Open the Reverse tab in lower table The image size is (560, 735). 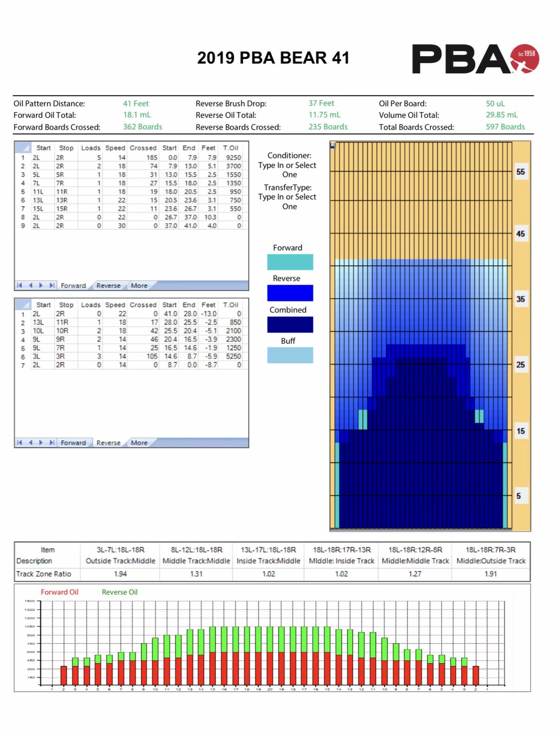pyautogui.click(x=108, y=443)
